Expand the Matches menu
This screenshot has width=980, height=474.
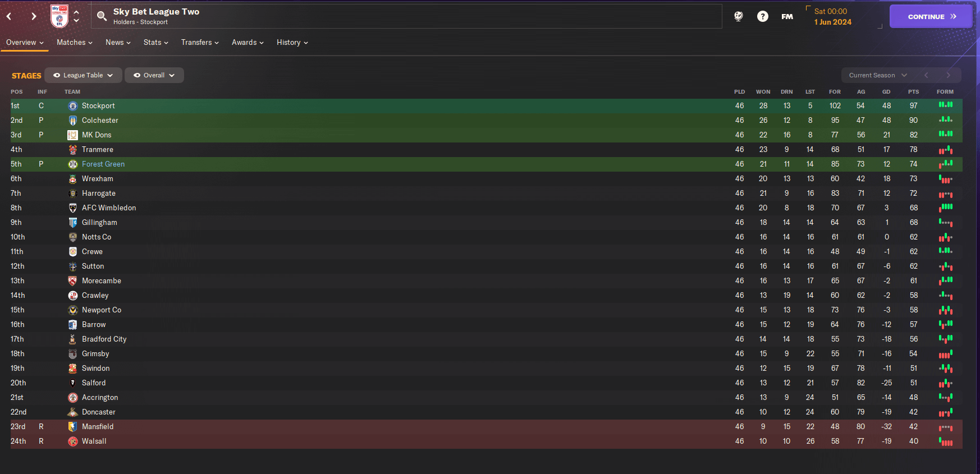pos(75,43)
